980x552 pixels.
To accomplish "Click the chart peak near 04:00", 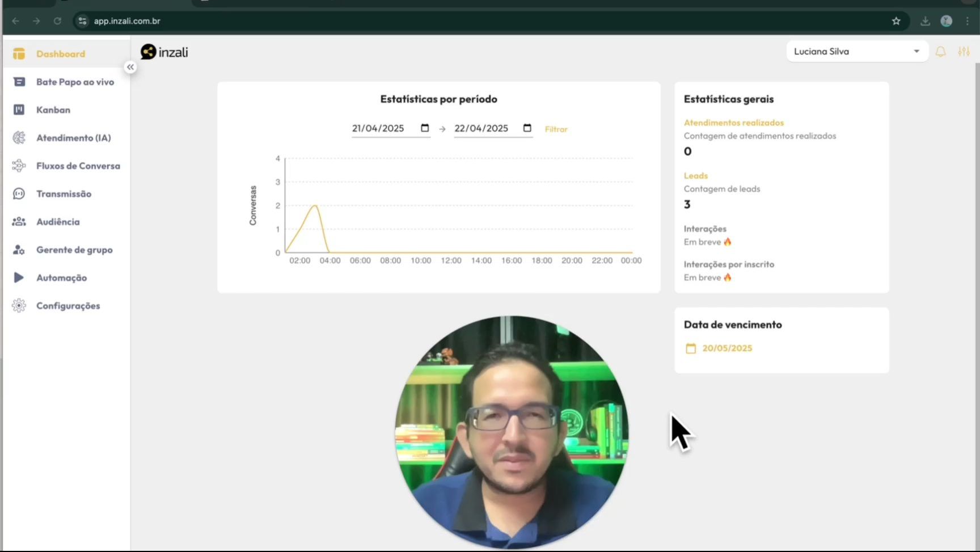I will [x=315, y=206].
